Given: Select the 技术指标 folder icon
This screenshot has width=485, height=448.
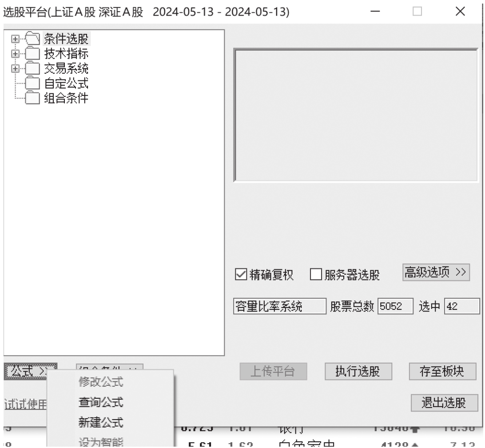Looking at the screenshot, I should coord(32,54).
